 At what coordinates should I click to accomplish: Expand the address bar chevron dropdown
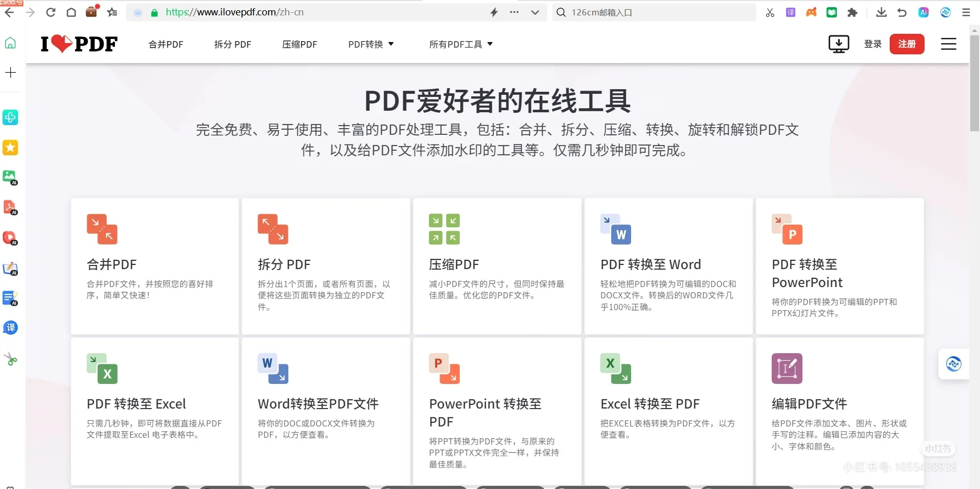(x=535, y=12)
